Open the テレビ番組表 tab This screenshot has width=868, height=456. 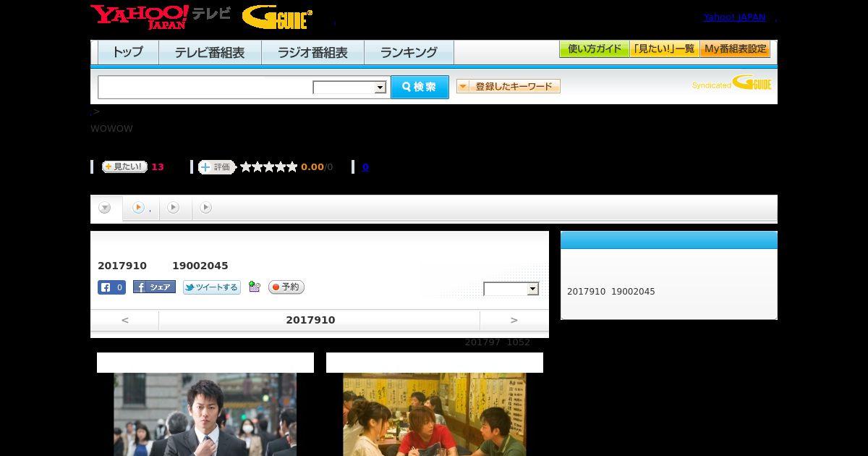pos(210,52)
